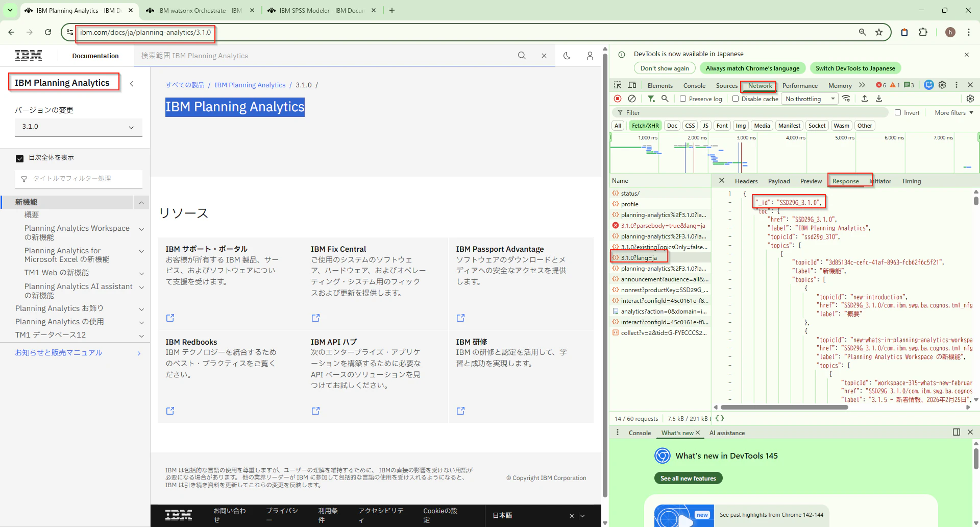This screenshot has height=527, width=980.
Task: Open the user profile icon in IBM Docs
Action: click(x=590, y=56)
